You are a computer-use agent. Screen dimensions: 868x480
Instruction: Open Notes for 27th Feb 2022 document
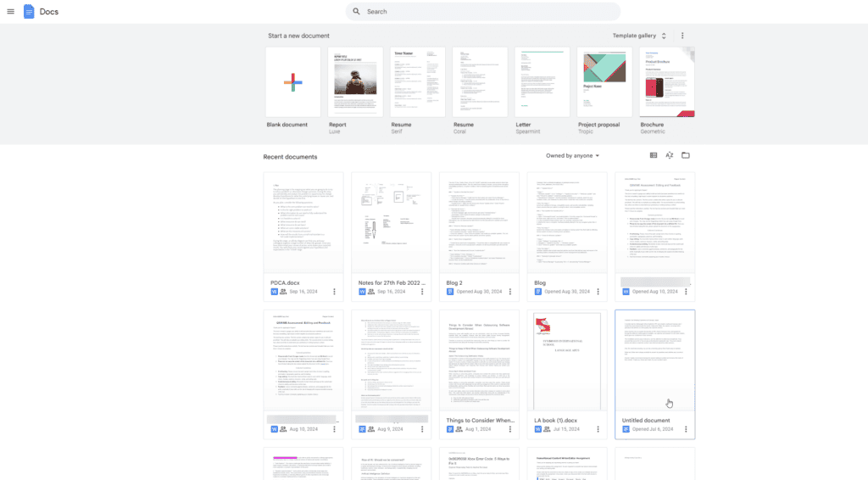click(x=392, y=222)
